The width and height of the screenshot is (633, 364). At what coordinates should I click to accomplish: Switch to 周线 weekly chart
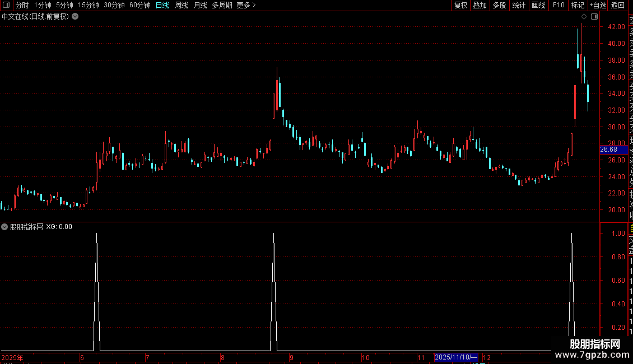[181, 5]
